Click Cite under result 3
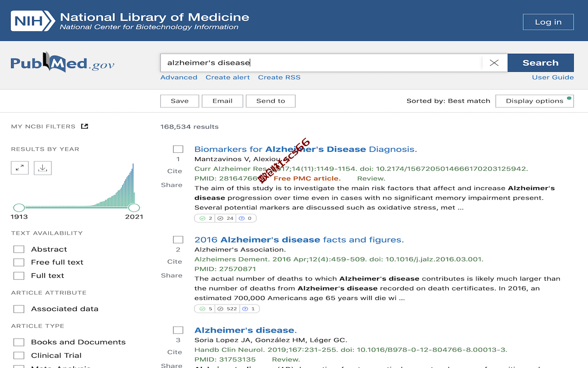Screen dimensions: 588x368 tap(175, 352)
